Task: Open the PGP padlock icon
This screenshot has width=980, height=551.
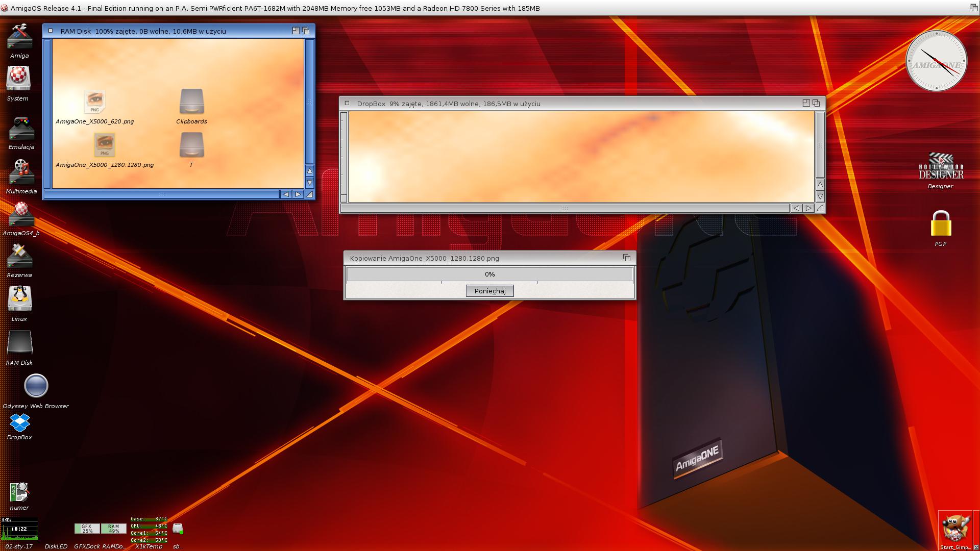Action: tap(941, 223)
